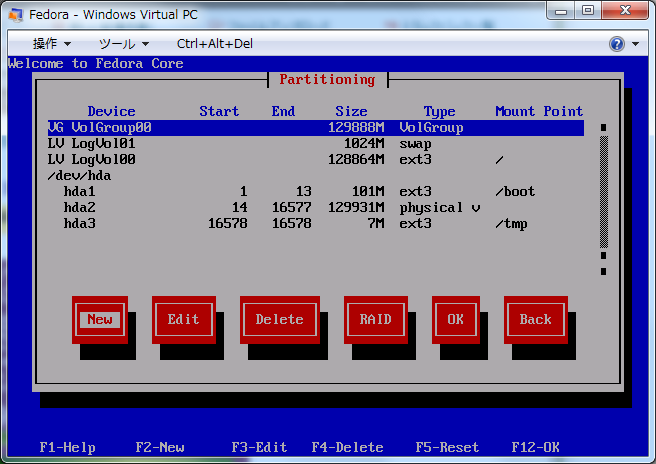Open the ツール menu
The image size is (656, 464).
coord(124,44)
